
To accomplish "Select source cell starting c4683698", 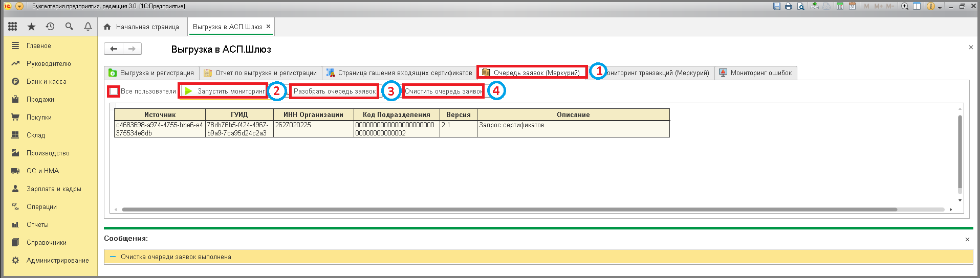I will pos(160,129).
